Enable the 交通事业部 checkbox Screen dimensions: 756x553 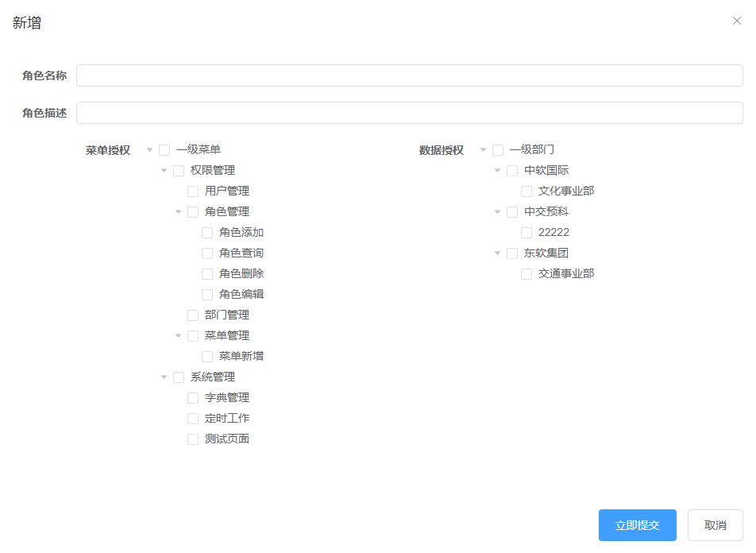[x=526, y=273]
